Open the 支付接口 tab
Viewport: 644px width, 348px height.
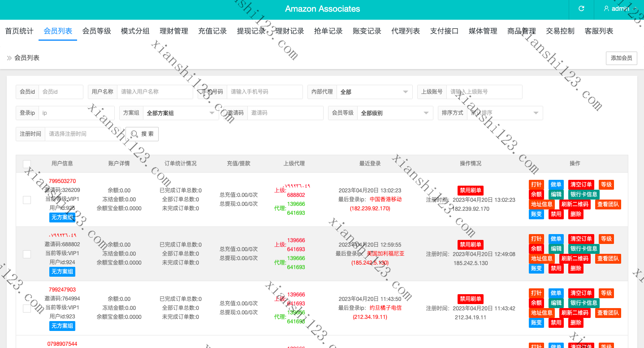(x=445, y=31)
